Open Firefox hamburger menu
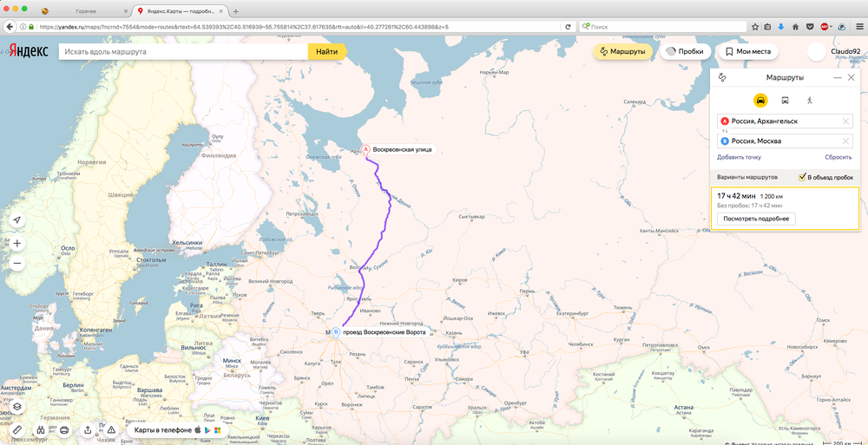Image resolution: width=868 pixels, height=445 pixels. 859,26
